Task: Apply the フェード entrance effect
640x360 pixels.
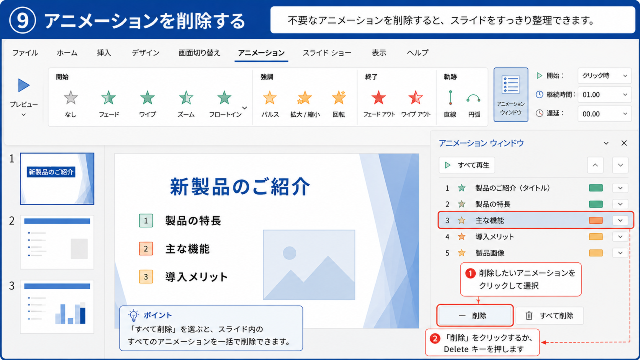Action: pos(109,98)
